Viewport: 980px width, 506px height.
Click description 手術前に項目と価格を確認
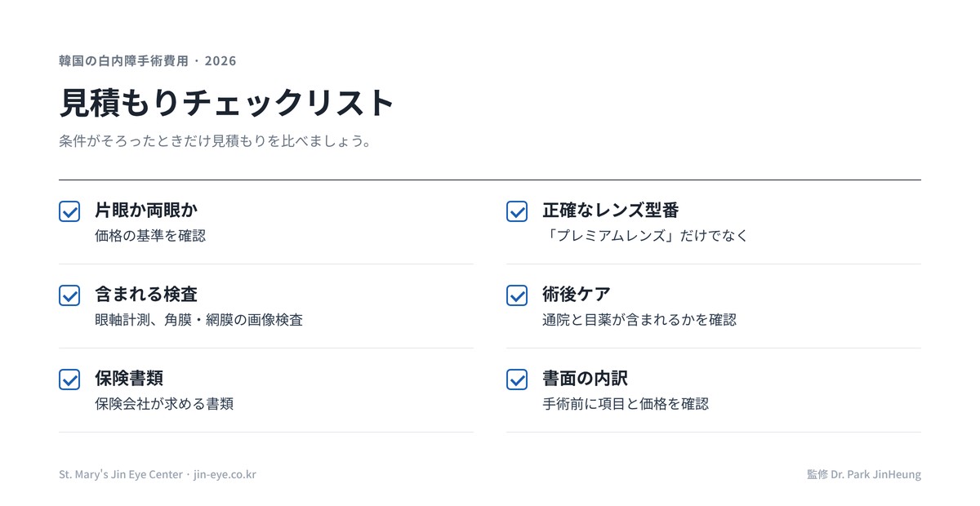(626, 404)
